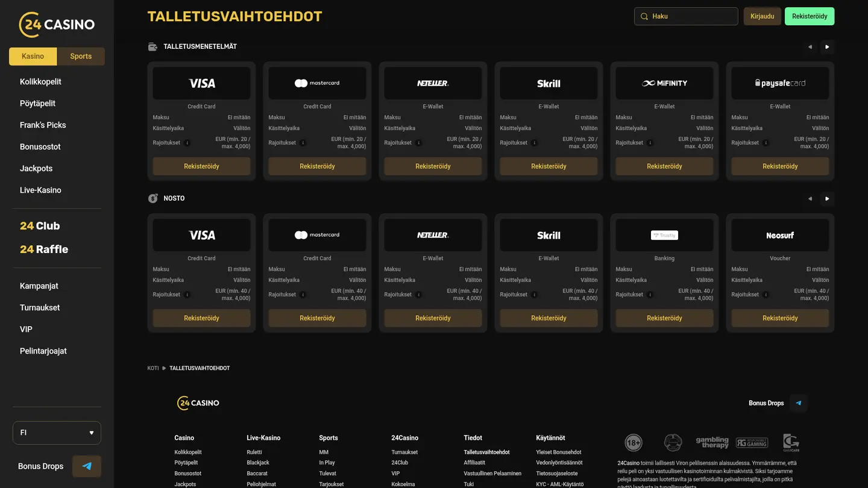This screenshot has width=868, height=488.
Task: Open footer link Vastuullinen Pelaaminen
Action: 492,474
